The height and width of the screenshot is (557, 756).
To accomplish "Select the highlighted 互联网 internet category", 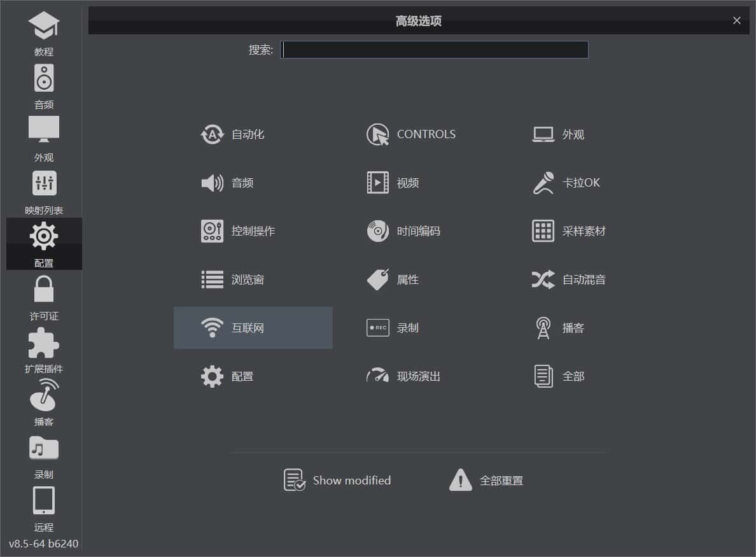I will pyautogui.click(x=253, y=328).
